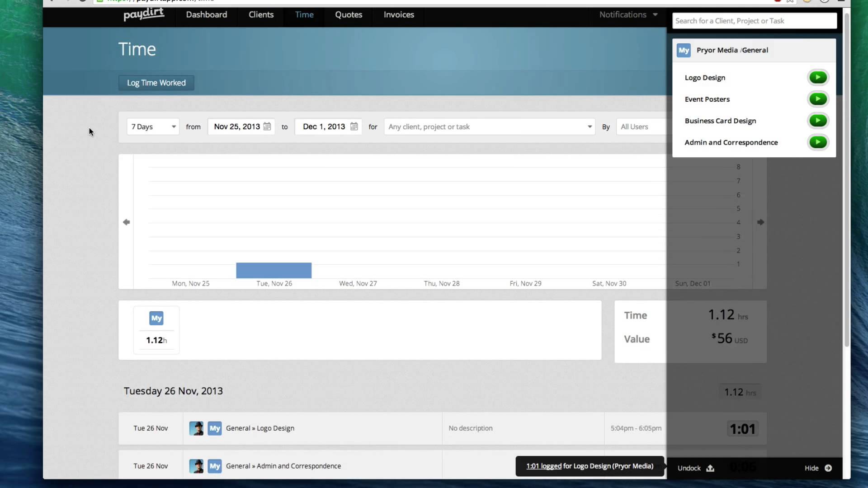Go to previous week with left arrow

[x=126, y=222]
